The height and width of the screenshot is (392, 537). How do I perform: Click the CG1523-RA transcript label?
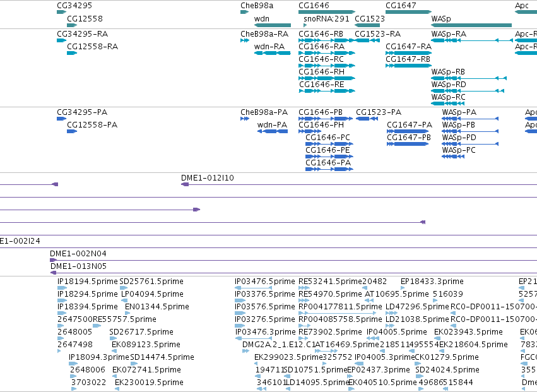click(x=378, y=34)
